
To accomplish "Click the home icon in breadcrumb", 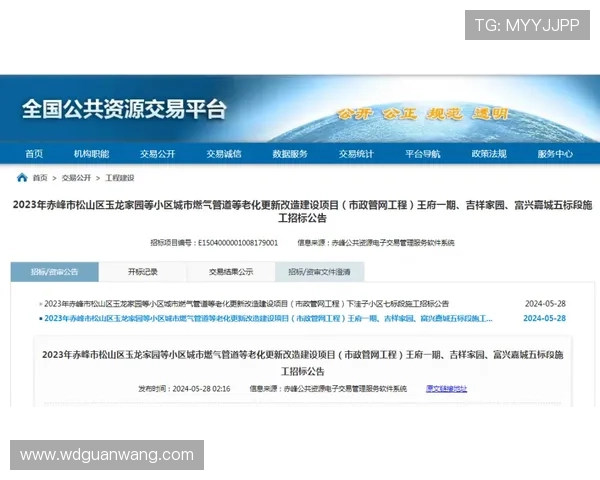I will 22,178.
